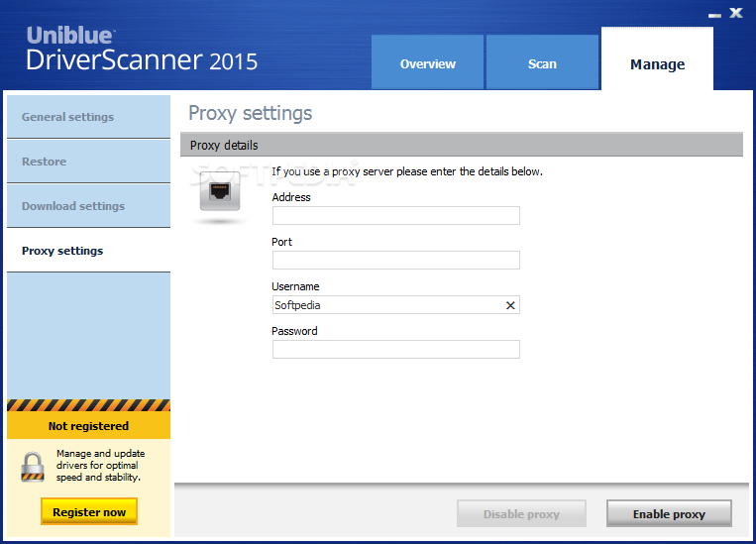Image resolution: width=756 pixels, height=544 pixels.
Task: Click the 'Manage and update drivers' text
Action: click(x=100, y=466)
